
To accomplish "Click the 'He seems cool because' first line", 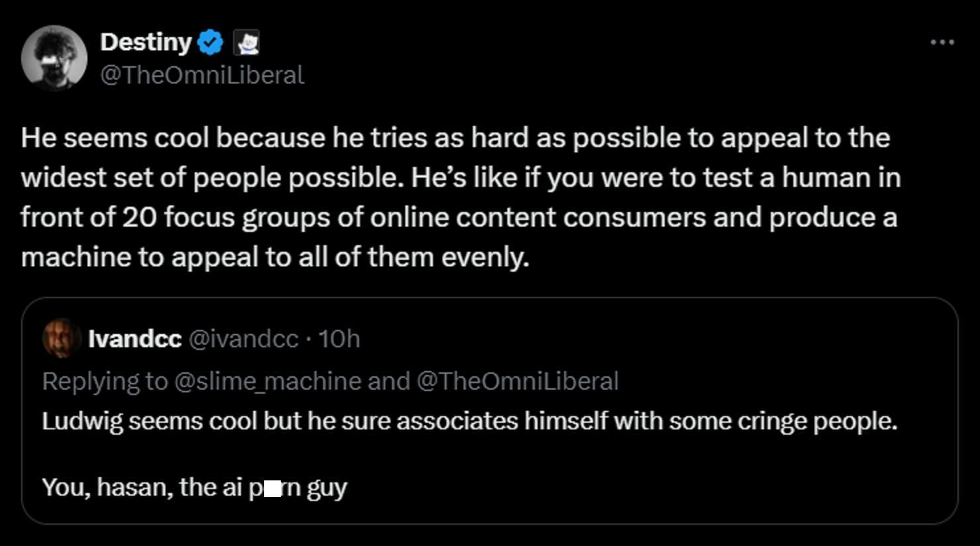I will pyautogui.click(x=455, y=138).
